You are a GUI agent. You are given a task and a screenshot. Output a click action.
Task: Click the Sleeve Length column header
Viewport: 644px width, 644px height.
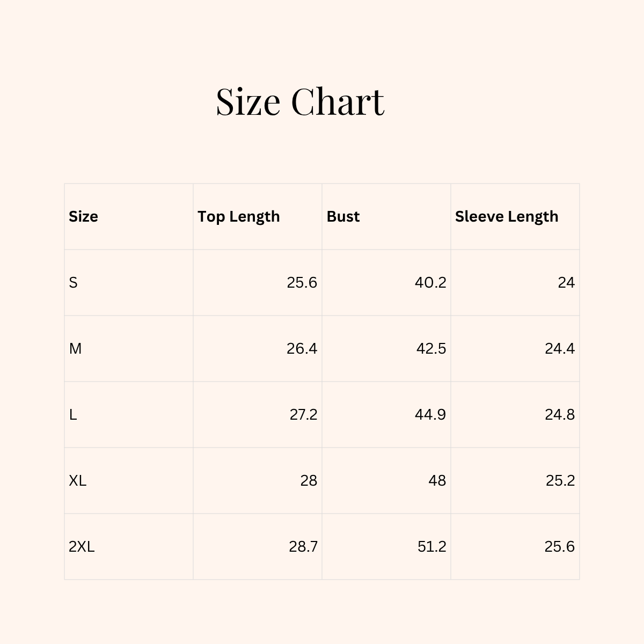point(507,216)
